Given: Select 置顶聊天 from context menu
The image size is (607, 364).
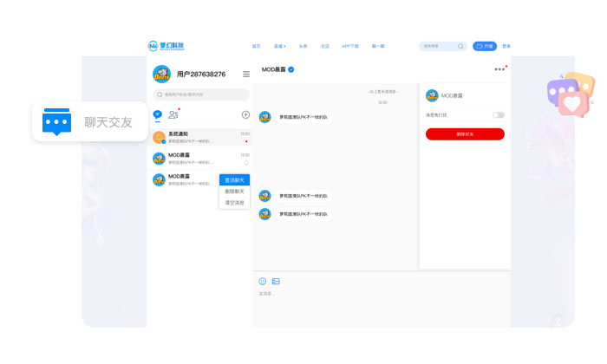Looking at the screenshot, I should click(x=235, y=179).
